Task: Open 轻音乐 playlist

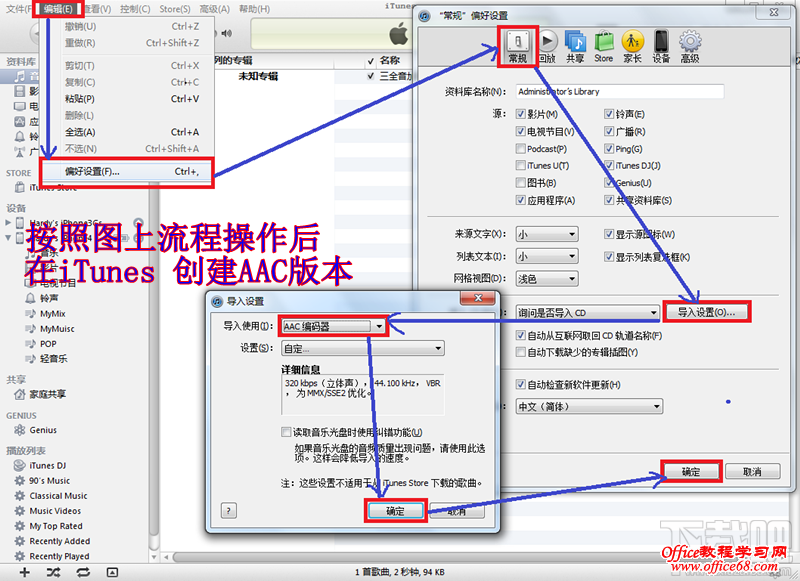Action: 53,359
